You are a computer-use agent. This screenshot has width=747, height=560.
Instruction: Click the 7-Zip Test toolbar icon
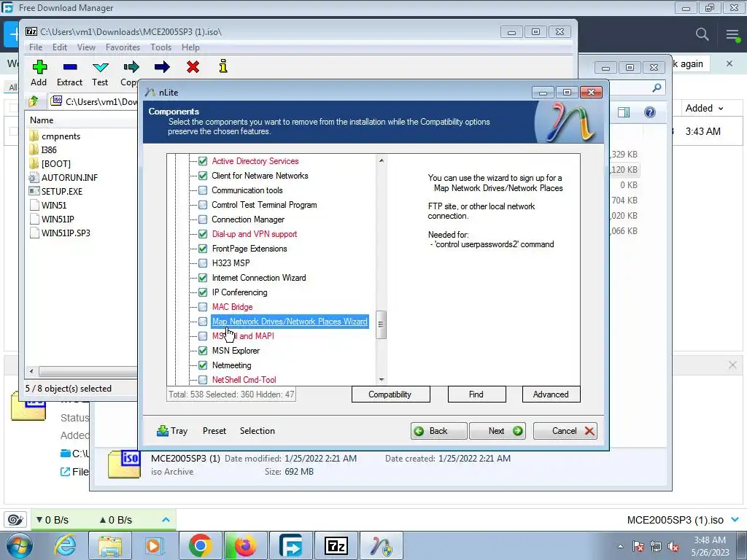point(100,67)
